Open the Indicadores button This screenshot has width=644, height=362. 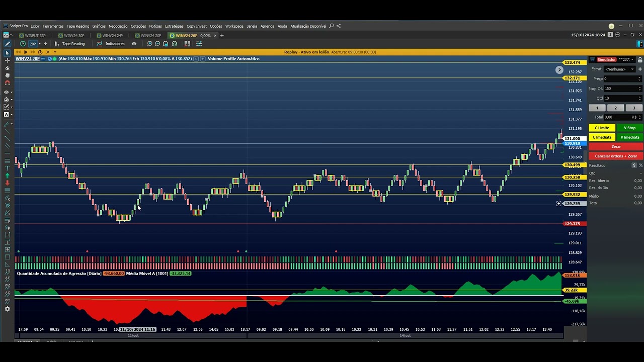coord(111,44)
